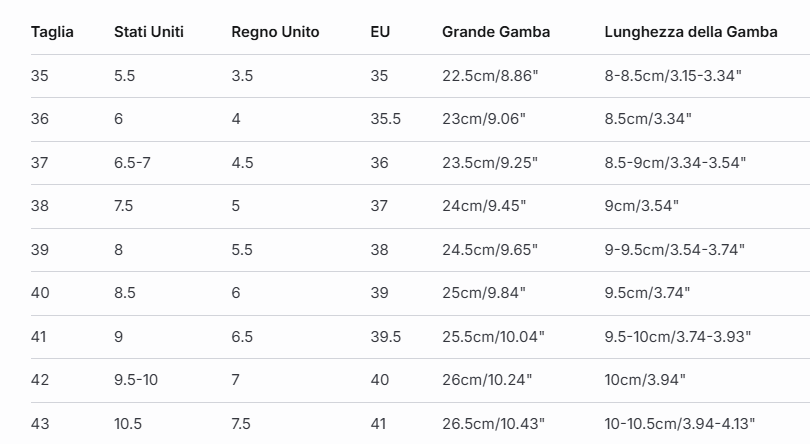Click the Stati Uniti column header

[150, 32]
